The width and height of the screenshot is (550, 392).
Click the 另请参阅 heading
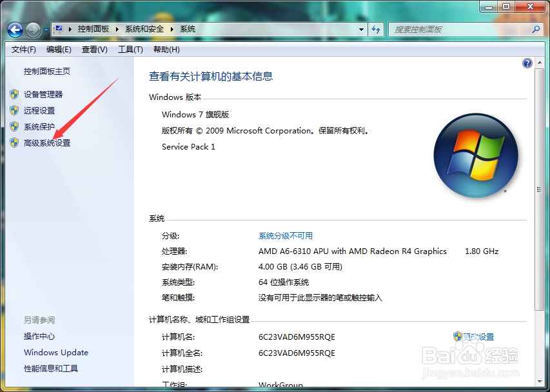click(39, 320)
